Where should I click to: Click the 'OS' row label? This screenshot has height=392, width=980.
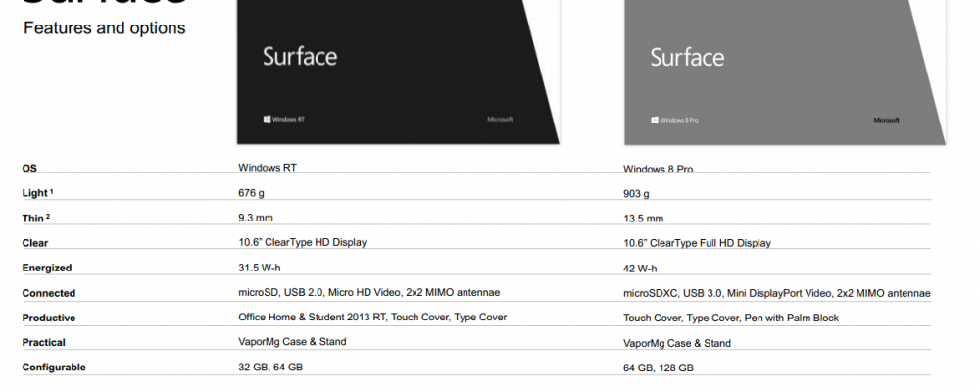click(x=29, y=169)
